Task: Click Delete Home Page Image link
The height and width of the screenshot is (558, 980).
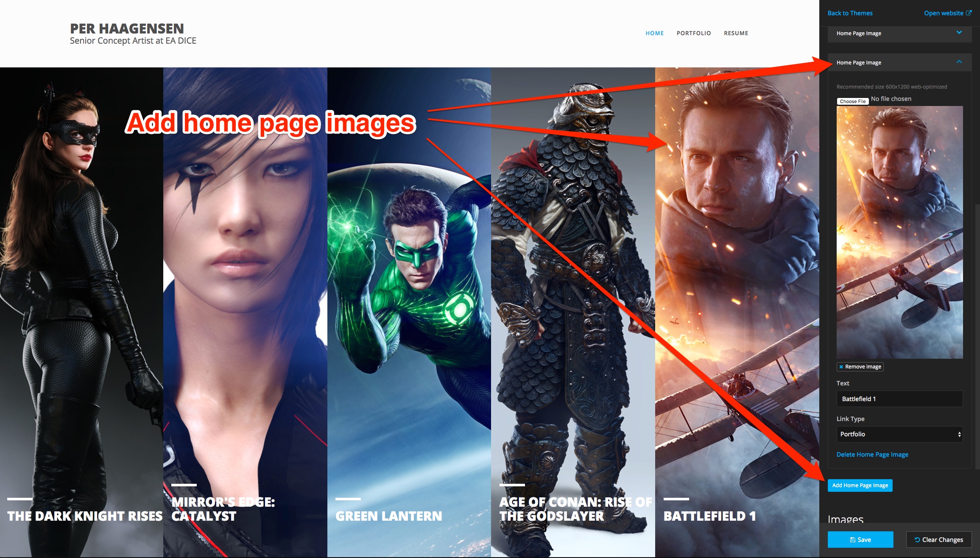Action: click(x=872, y=455)
